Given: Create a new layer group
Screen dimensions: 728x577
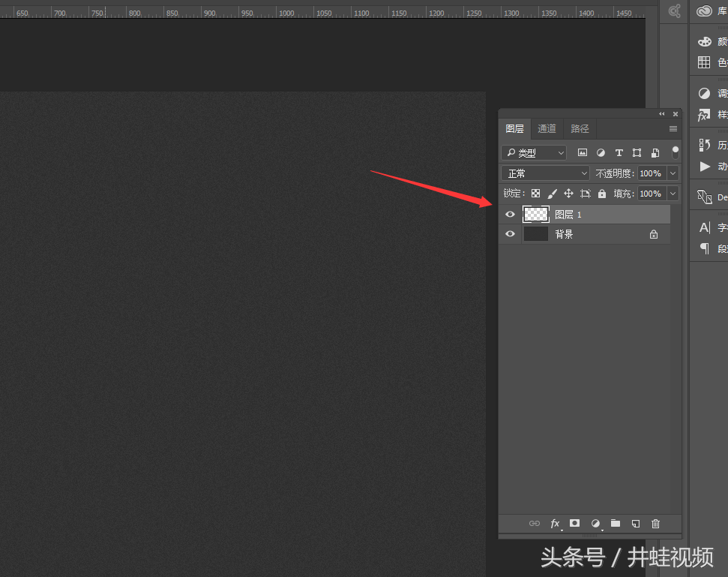Looking at the screenshot, I should 616,523.
